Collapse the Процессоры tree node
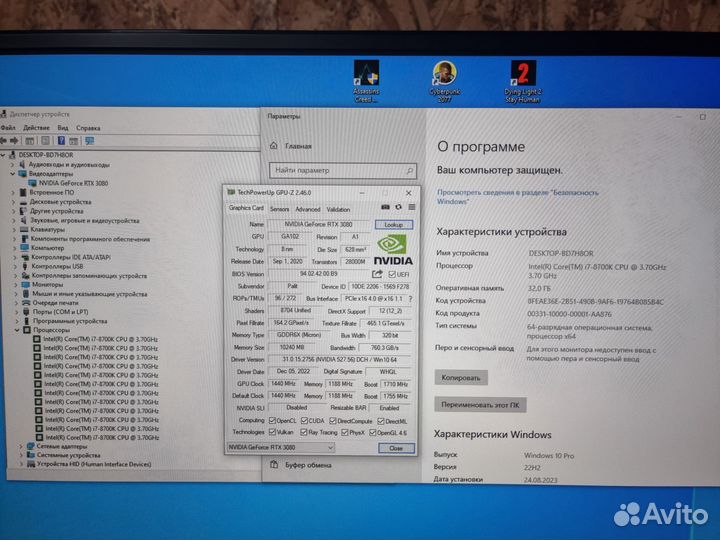This screenshot has height=540, width=720. (17, 330)
